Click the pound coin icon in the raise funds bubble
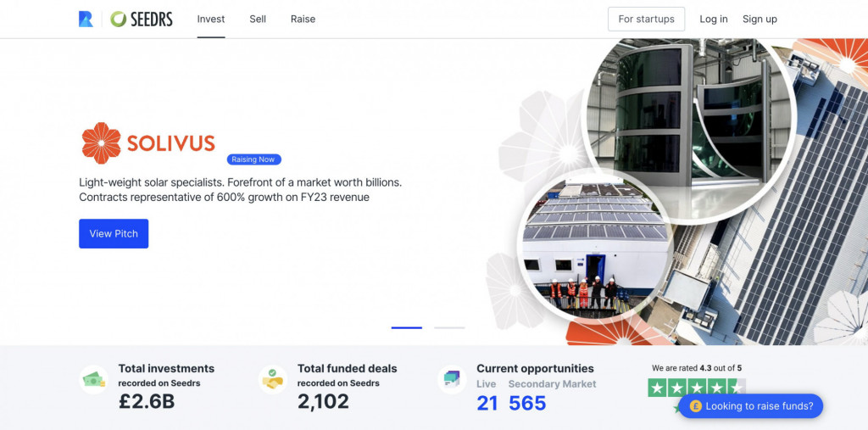The width and height of the screenshot is (868, 430). click(x=696, y=406)
